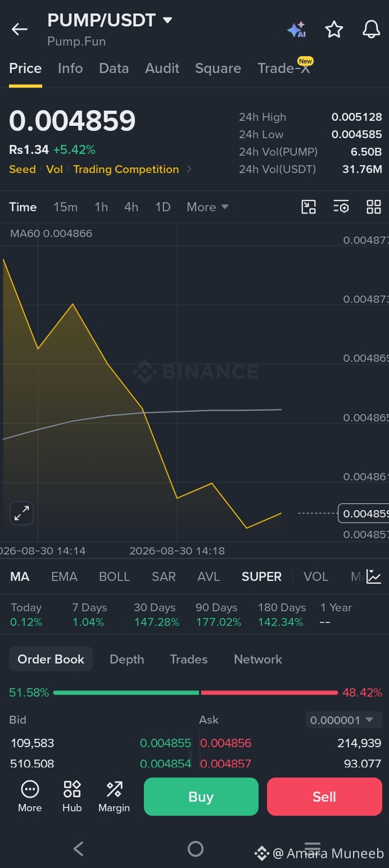Screen dimensions: 389x868
Task: Open price alerts bell icon
Action: point(371,29)
